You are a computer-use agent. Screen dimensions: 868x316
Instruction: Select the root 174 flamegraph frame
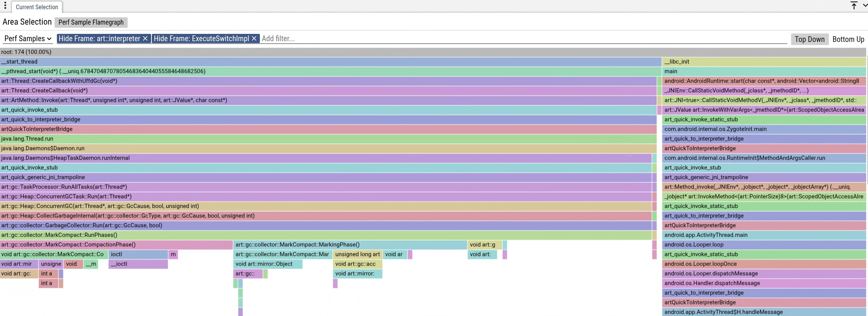point(432,52)
